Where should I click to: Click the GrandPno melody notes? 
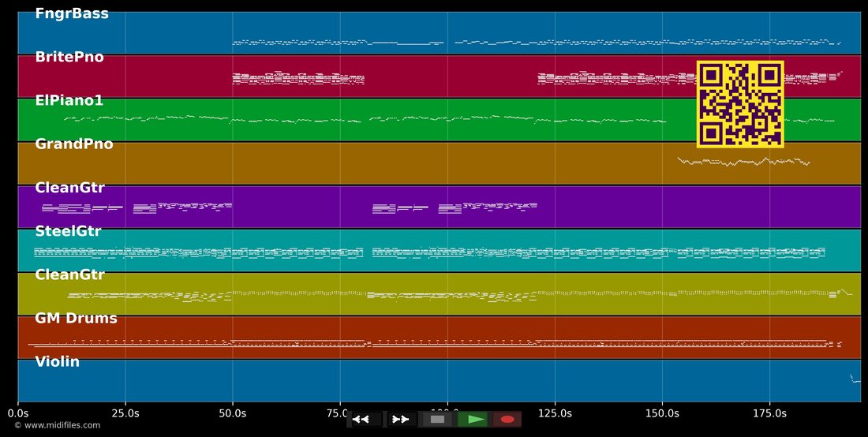coord(743,162)
